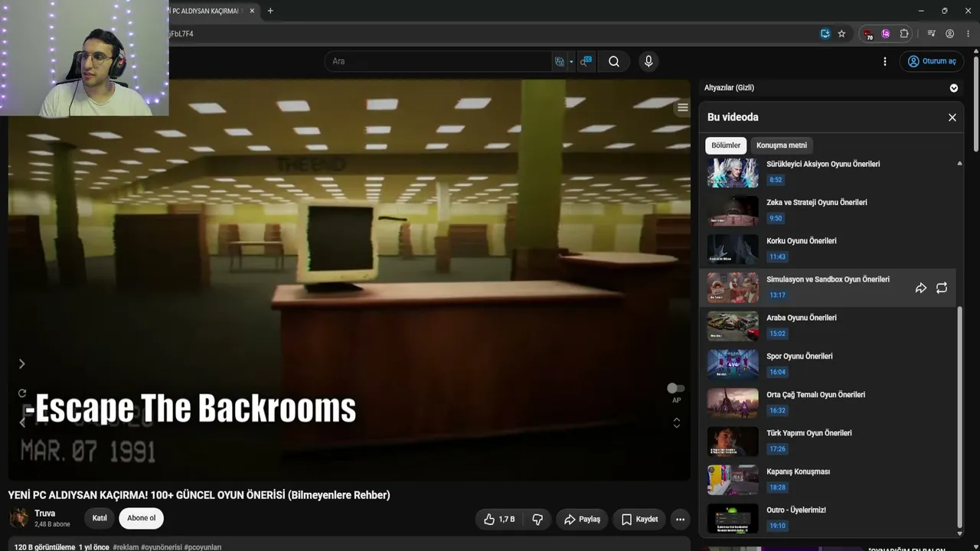Screen dimensions: 980x551
Task: Click the left chevron on the video overlay
Action: click(x=21, y=422)
